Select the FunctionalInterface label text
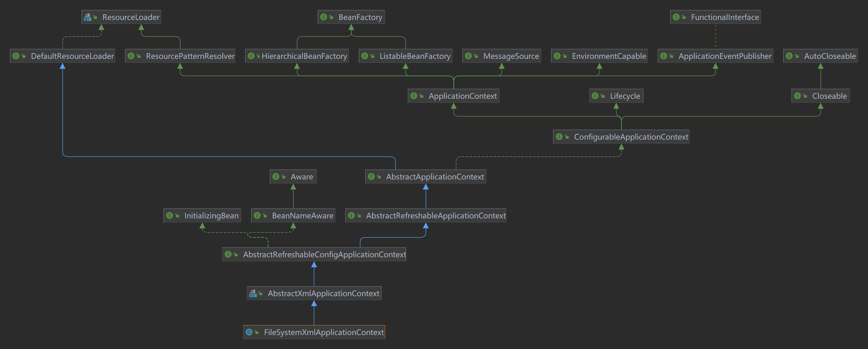The height and width of the screenshot is (349, 868). tap(725, 17)
